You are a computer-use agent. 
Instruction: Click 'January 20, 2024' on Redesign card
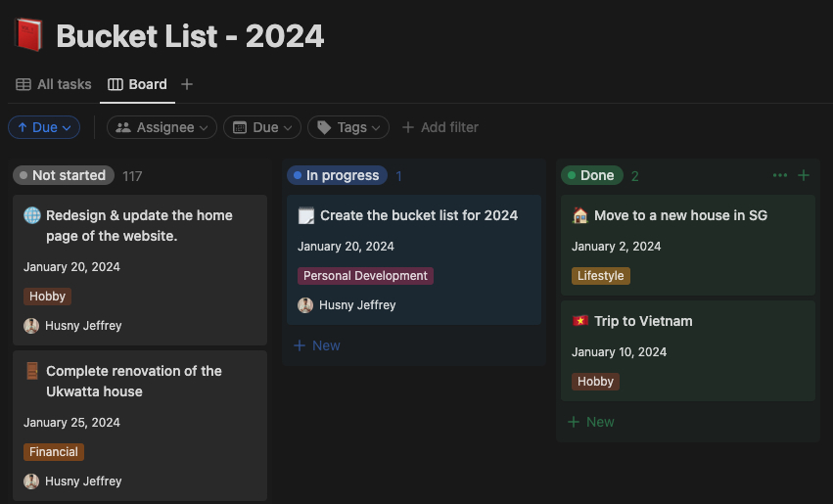71,267
